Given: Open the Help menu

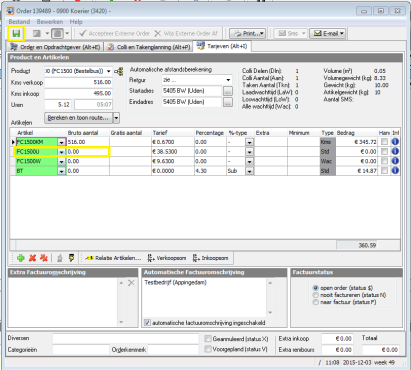Looking at the screenshot, I should click(76, 22).
